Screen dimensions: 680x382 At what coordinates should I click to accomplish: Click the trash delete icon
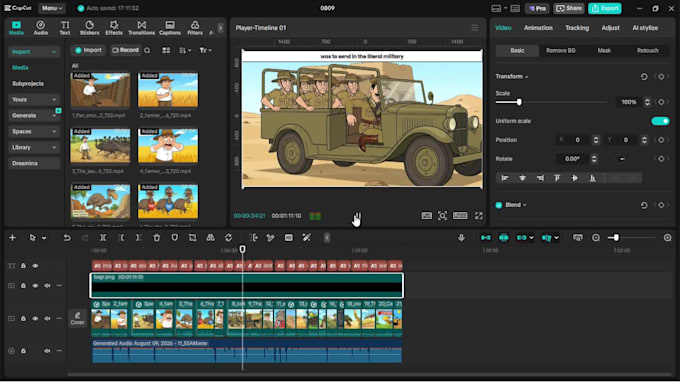[157, 238]
